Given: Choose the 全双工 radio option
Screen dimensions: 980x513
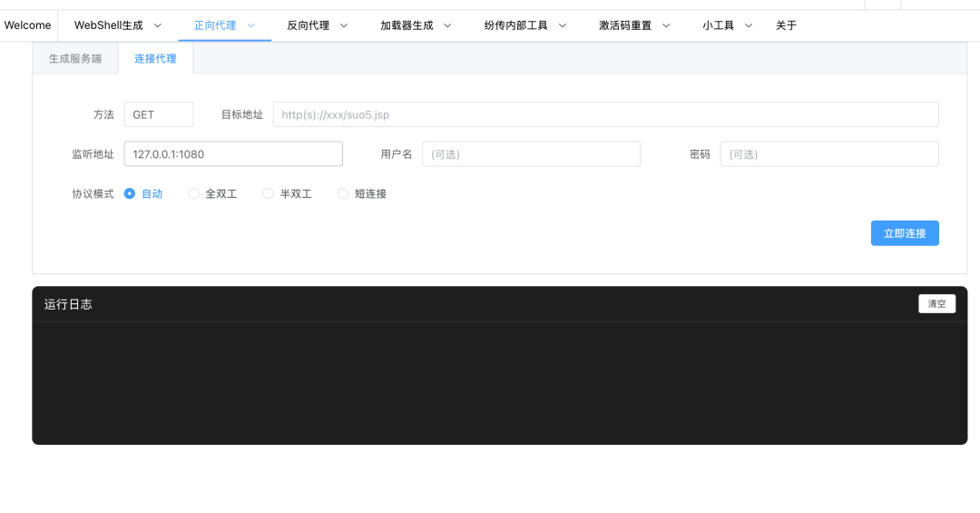Looking at the screenshot, I should [194, 194].
